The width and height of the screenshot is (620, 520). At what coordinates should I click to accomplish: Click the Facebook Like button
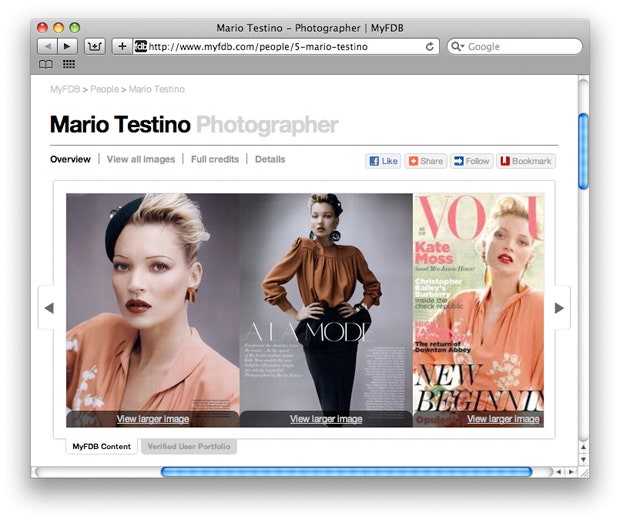point(383,161)
